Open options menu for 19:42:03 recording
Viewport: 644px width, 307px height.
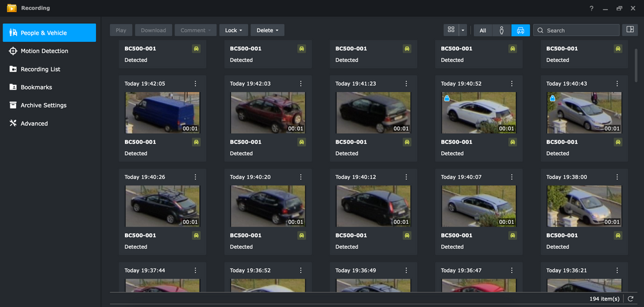(x=301, y=83)
